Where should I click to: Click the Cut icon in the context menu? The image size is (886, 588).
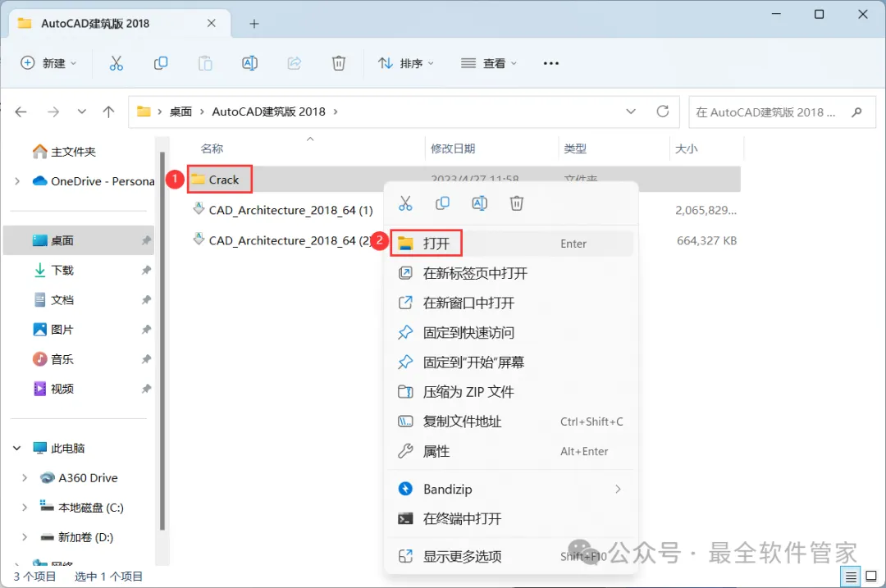click(406, 203)
